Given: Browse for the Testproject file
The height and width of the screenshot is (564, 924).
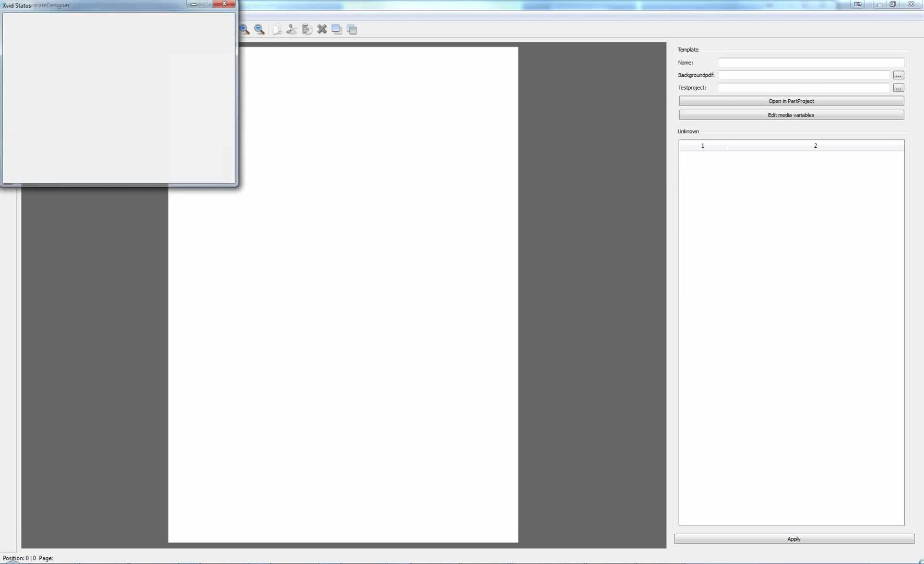Looking at the screenshot, I should click(898, 88).
